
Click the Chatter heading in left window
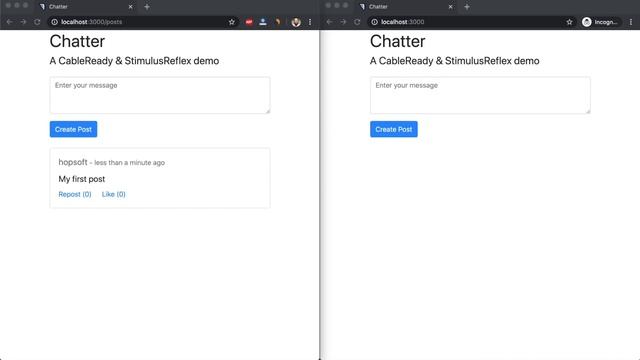tap(77, 41)
